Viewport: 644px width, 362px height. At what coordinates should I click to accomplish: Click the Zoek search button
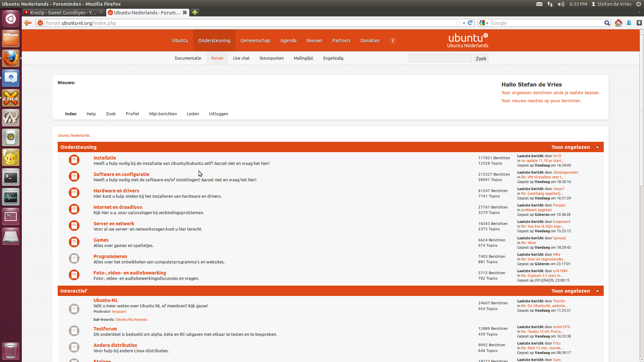click(481, 58)
